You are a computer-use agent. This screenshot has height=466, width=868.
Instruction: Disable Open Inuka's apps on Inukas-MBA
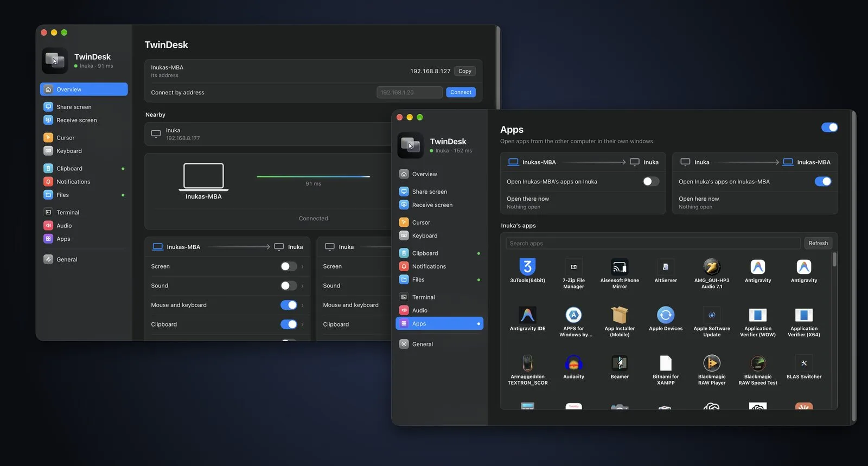(x=823, y=182)
